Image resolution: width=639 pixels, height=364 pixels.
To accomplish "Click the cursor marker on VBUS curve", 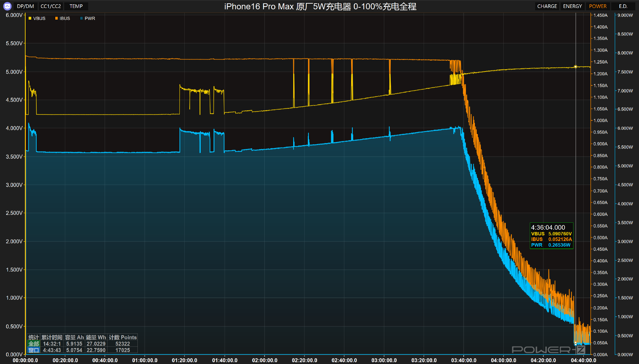I will (x=575, y=67).
